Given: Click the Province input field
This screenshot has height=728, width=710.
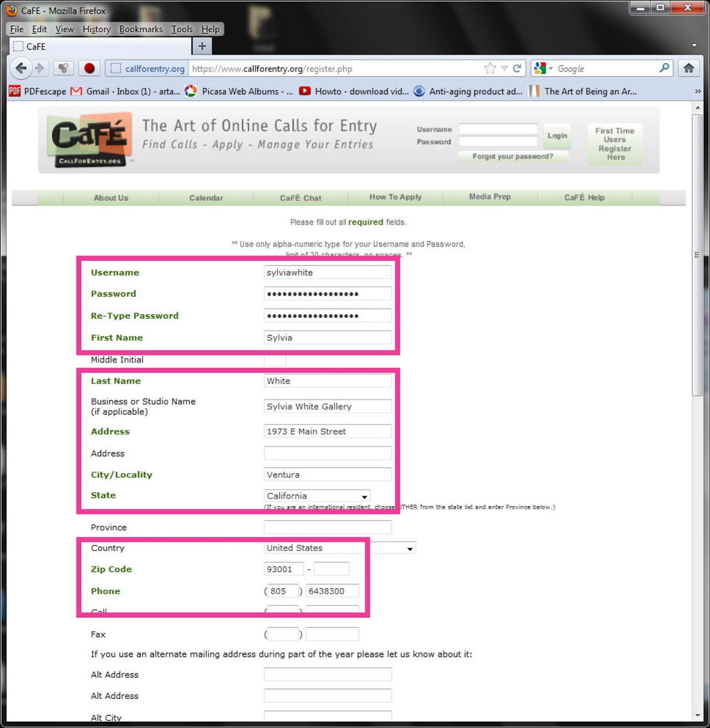Looking at the screenshot, I should coord(328,527).
